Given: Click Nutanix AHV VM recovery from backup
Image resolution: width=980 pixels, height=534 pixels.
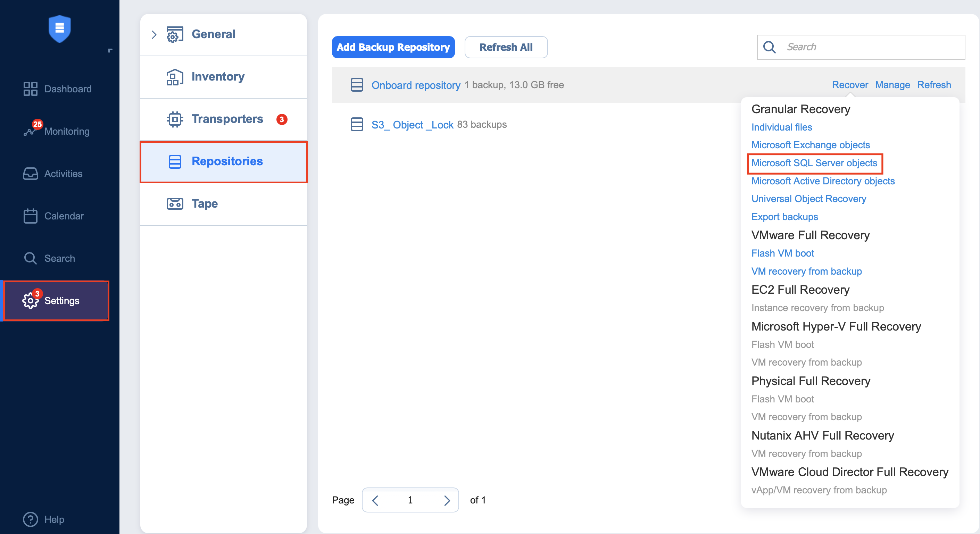Looking at the screenshot, I should tap(806, 454).
